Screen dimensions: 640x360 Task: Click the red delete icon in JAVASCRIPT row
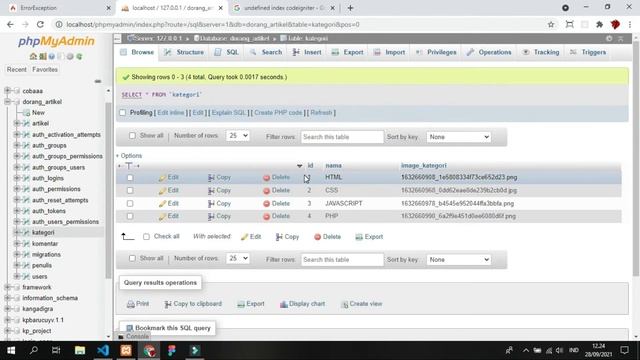coord(267,204)
